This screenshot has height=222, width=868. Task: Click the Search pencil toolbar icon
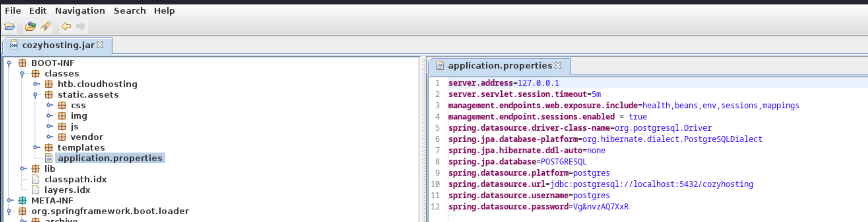[46, 26]
